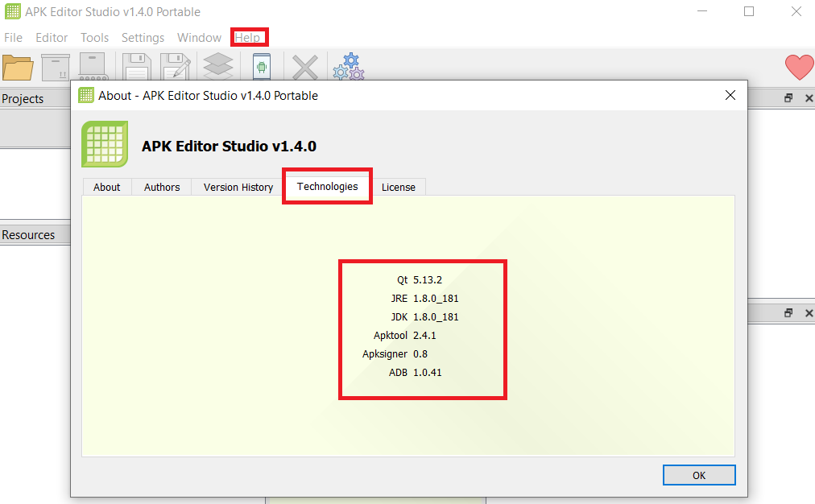Click the JDK version value 1.8.0_181
815x504 pixels.
tap(436, 317)
